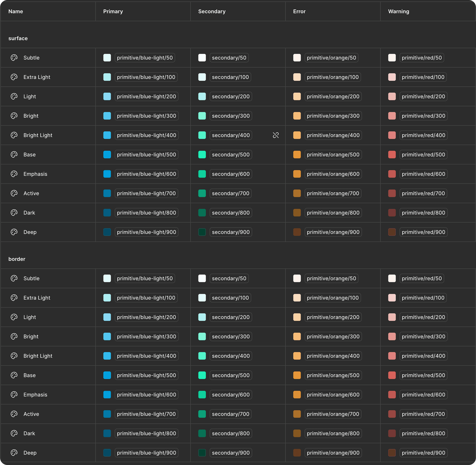
Task: Click the palette icon for border Emphasis
Action: [x=14, y=394]
